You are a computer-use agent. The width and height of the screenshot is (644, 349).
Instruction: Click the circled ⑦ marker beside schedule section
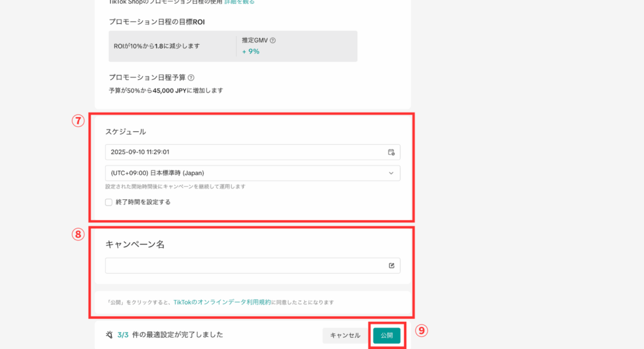[78, 121]
